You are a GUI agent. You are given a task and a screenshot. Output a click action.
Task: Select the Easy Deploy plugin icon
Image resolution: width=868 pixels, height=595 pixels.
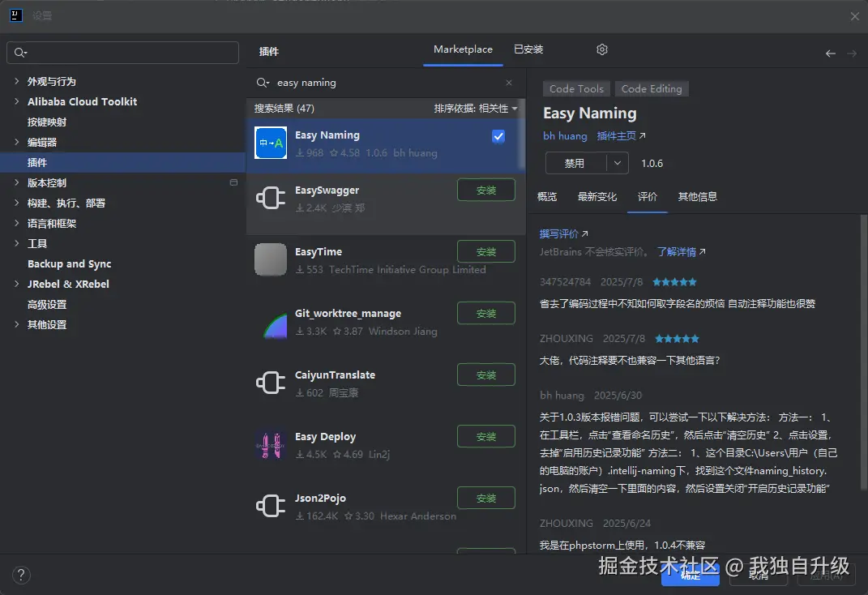[270, 445]
